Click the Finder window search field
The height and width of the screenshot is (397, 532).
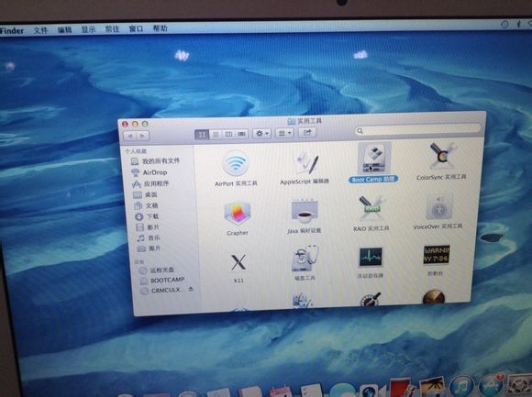(418, 130)
